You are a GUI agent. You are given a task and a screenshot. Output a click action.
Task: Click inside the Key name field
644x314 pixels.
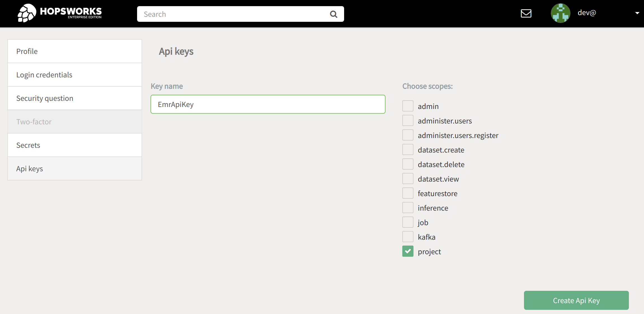pyautogui.click(x=268, y=104)
